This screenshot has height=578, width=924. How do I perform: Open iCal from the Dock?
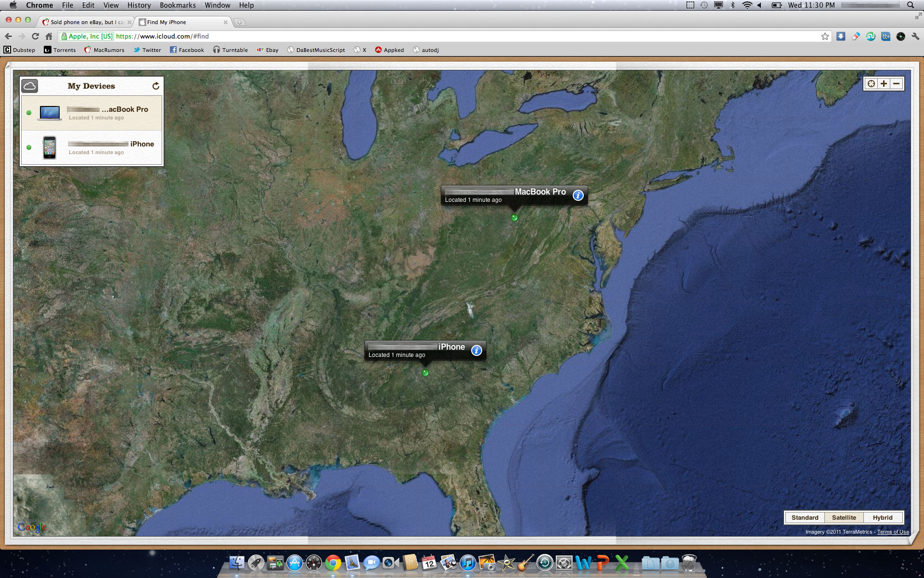point(429,562)
